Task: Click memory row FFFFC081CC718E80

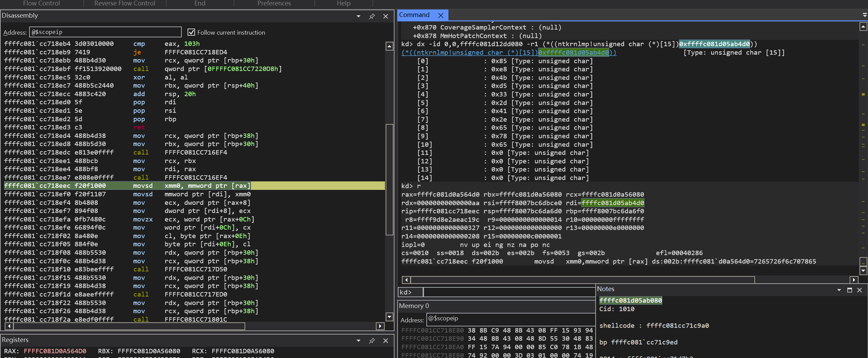Action: click(497, 330)
